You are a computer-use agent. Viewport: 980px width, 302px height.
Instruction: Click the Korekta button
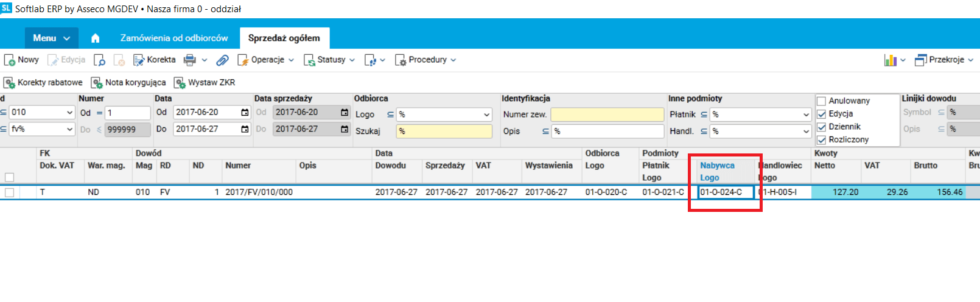coord(155,60)
